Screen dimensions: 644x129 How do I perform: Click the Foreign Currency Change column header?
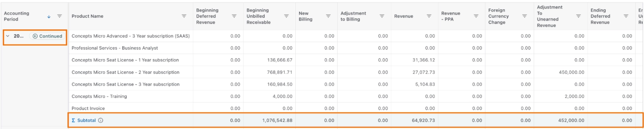[x=499, y=16]
